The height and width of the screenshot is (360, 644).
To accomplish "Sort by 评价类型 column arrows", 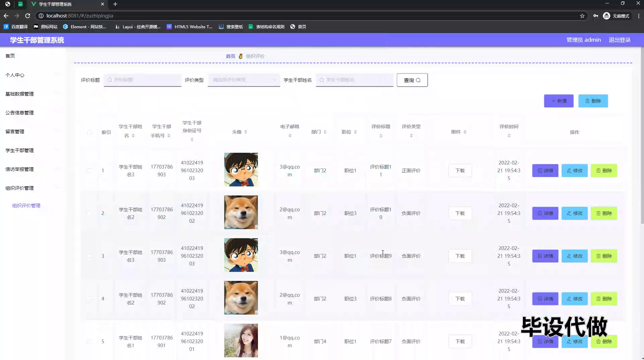I will pyautogui.click(x=411, y=136).
